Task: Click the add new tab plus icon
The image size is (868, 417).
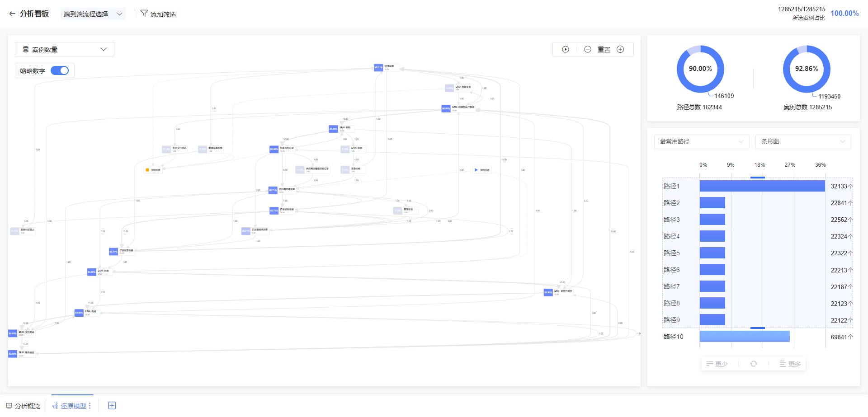Action: click(x=112, y=406)
